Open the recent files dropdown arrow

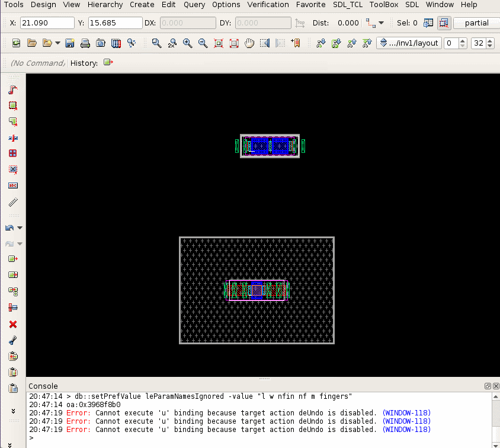(57, 43)
